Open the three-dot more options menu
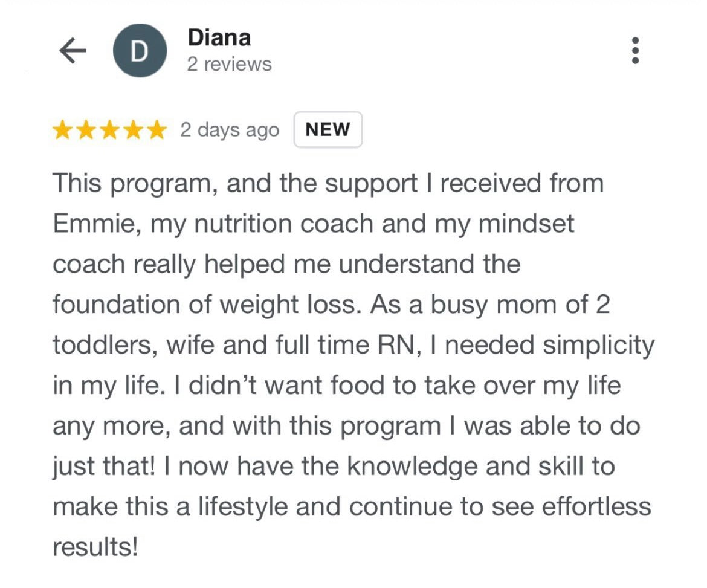This screenshot has height=588, width=707. click(635, 51)
